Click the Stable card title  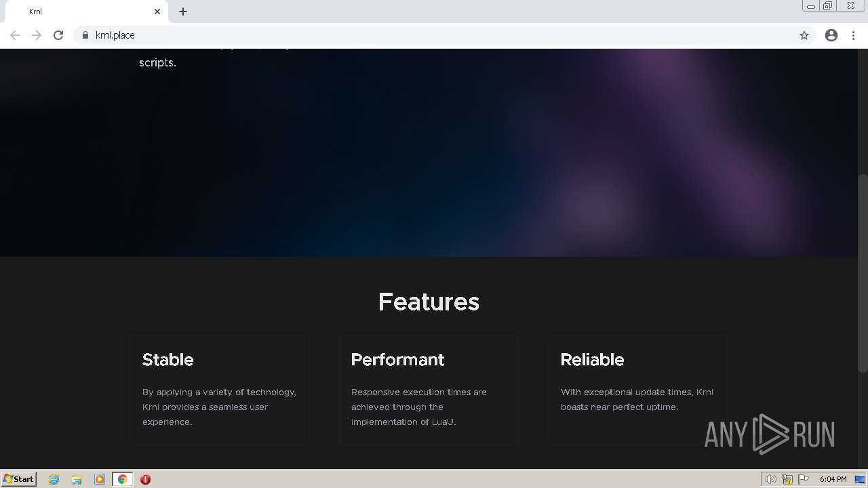click(168, 360)
